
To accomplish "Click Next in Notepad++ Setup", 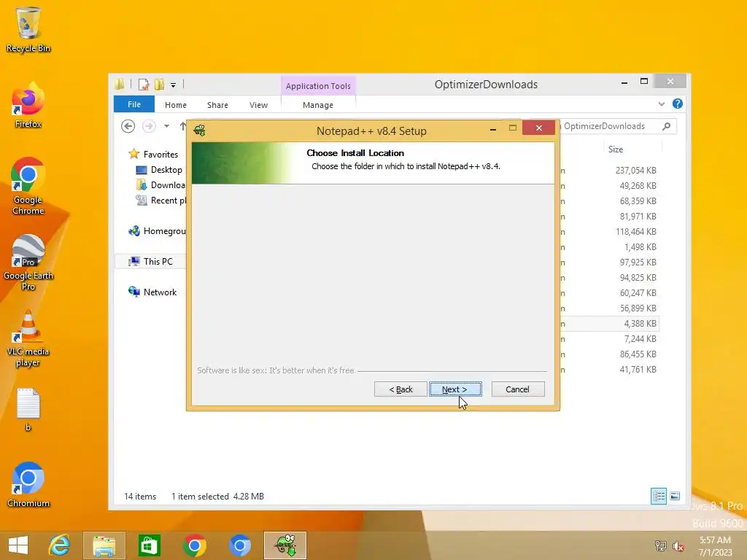I will coord(455,389).
